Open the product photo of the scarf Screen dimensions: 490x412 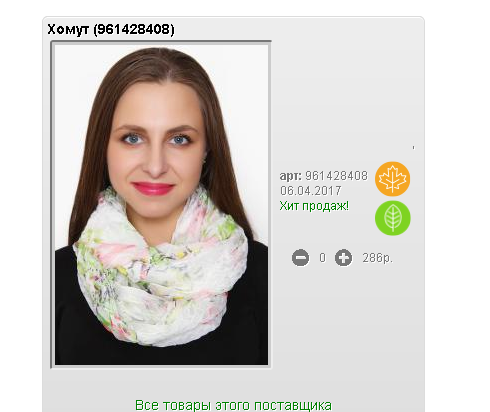[x=161, y=205]
